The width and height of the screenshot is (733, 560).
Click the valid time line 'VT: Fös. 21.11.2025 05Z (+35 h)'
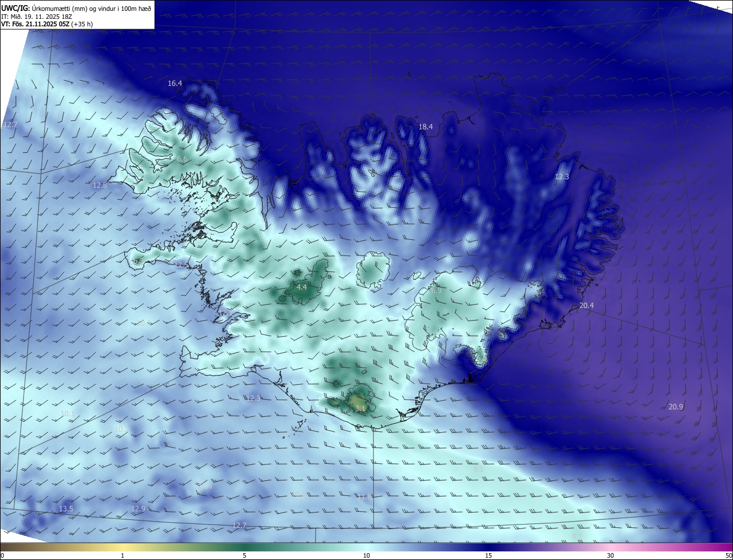coord(47,24)
